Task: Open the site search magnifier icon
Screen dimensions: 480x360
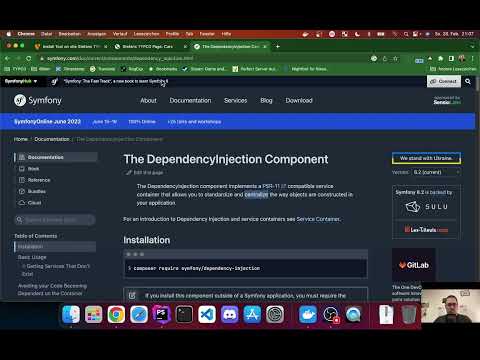Action: tap(468, 81)
